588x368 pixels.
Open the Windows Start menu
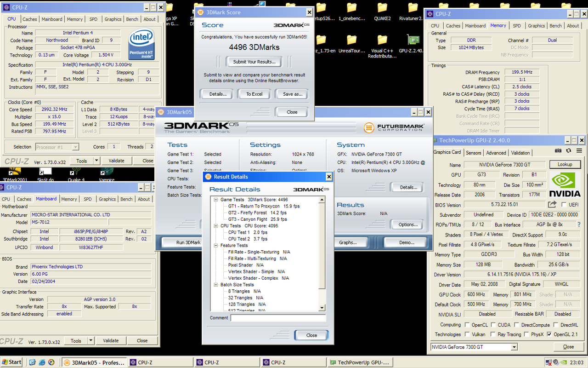[12, 362]
